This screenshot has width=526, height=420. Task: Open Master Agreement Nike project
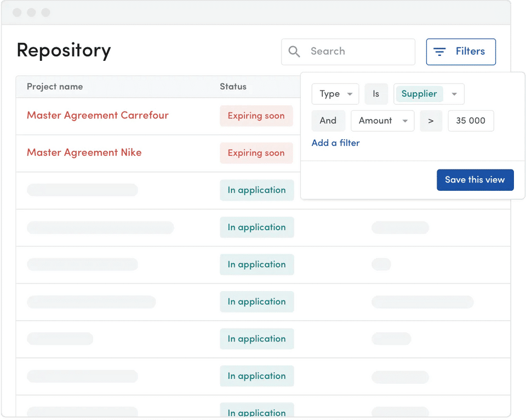(84, 152)
